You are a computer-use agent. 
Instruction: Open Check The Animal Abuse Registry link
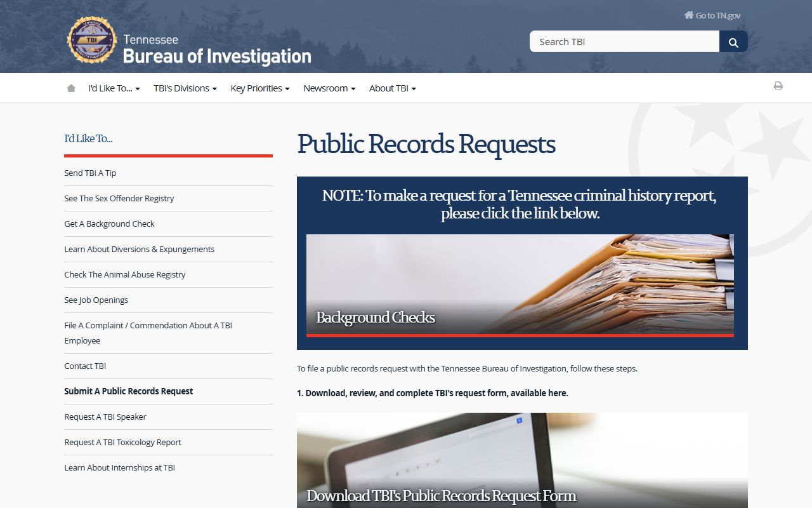(125, 274)
